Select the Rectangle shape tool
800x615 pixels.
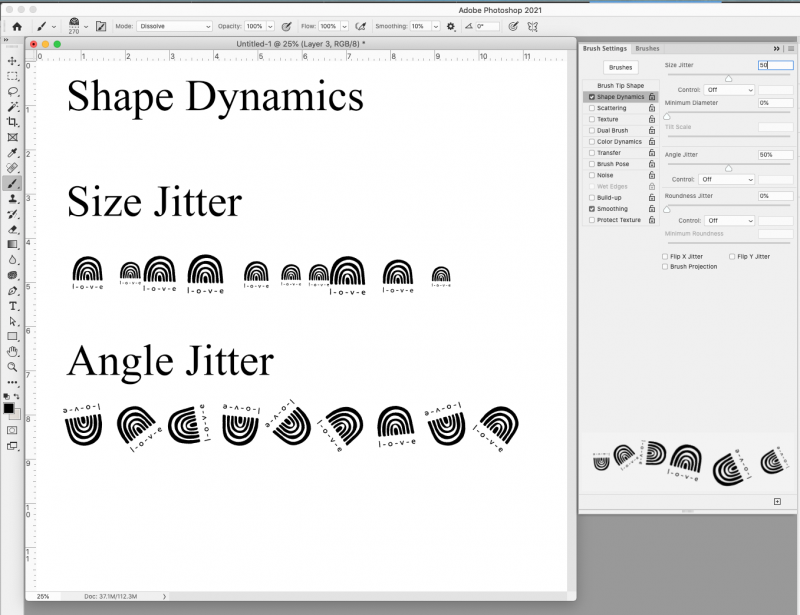(x=12, y=336)
